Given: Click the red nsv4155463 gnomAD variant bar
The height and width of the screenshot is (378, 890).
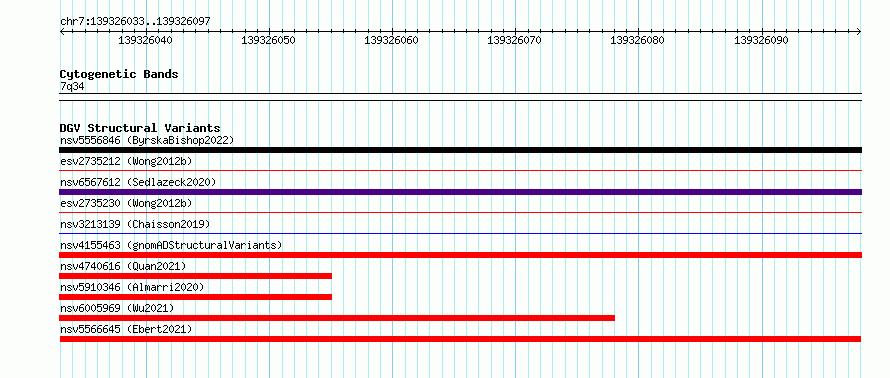Looking at the screenshot, I should (460, 255).
